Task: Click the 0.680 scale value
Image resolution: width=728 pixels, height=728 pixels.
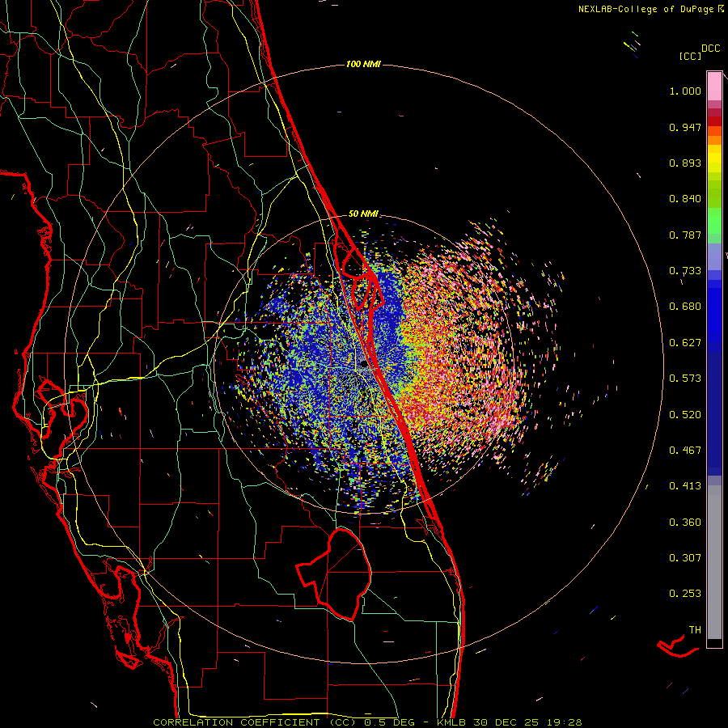Action: 685,307
